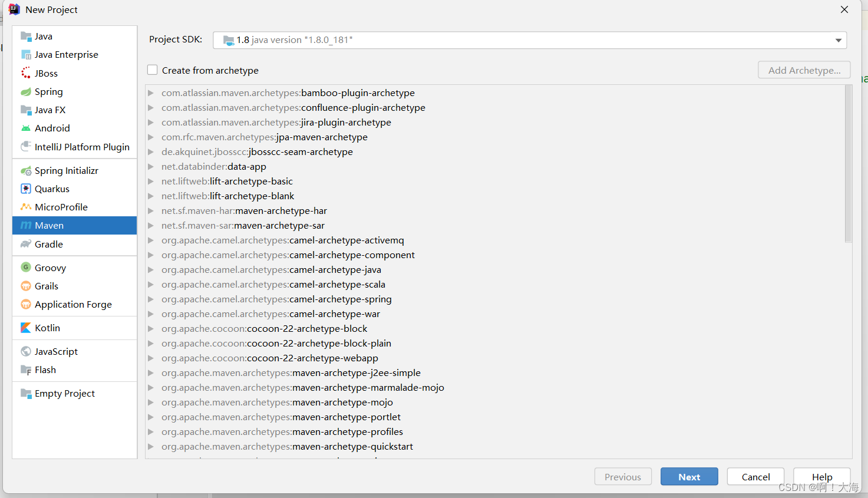
Task: Click the Java Enterprise icon
Action: (x=26, y=55)
